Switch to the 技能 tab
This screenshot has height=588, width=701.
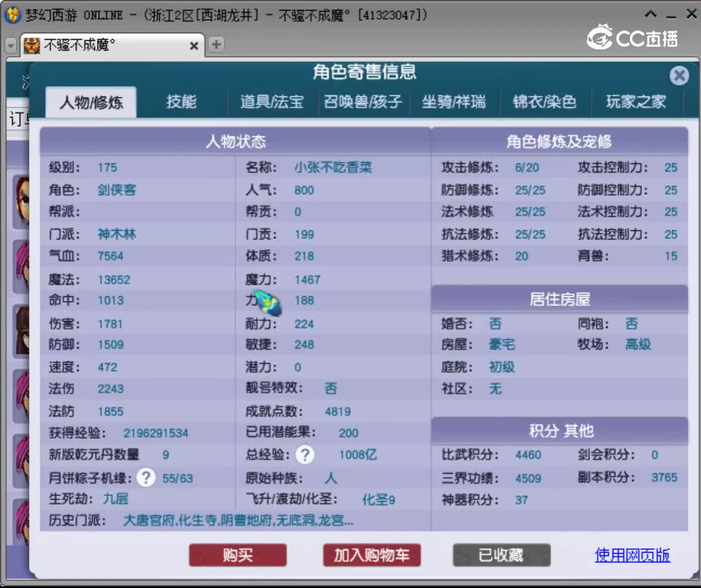(x=181, y=102)
